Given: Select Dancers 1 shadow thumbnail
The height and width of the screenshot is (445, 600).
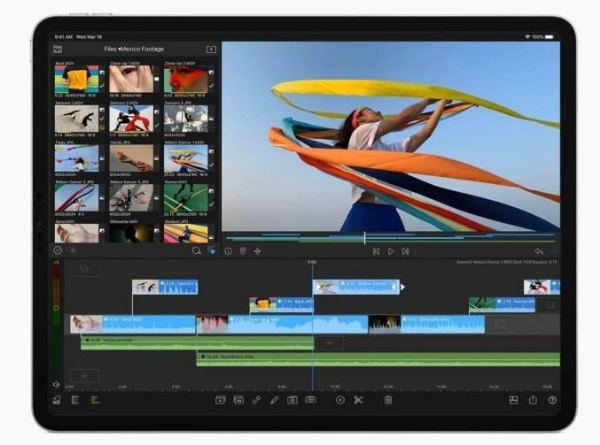Looking at the screenshot, I should (77, 119).
